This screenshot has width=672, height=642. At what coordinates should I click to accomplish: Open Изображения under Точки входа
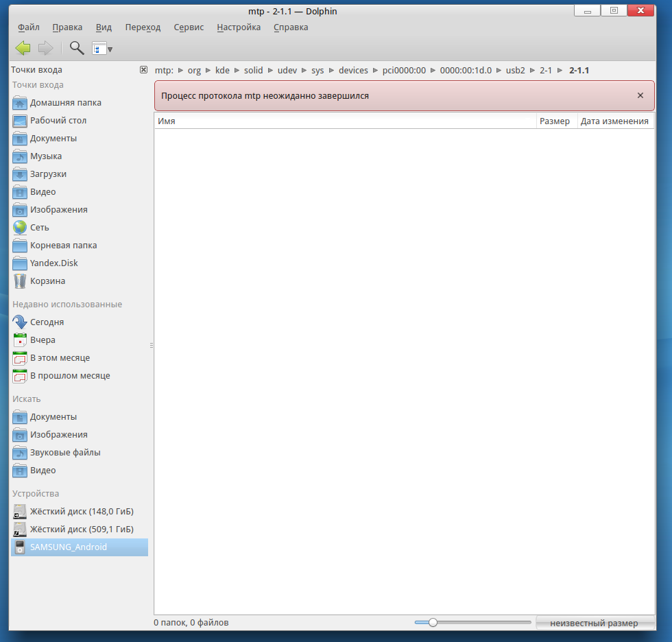80,210
